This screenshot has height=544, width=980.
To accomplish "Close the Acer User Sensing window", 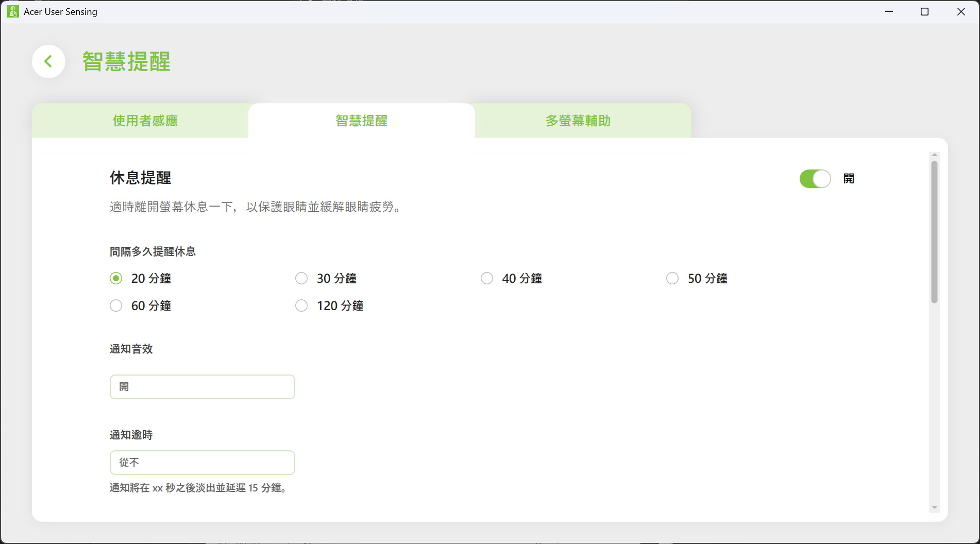I will [961, 11].
